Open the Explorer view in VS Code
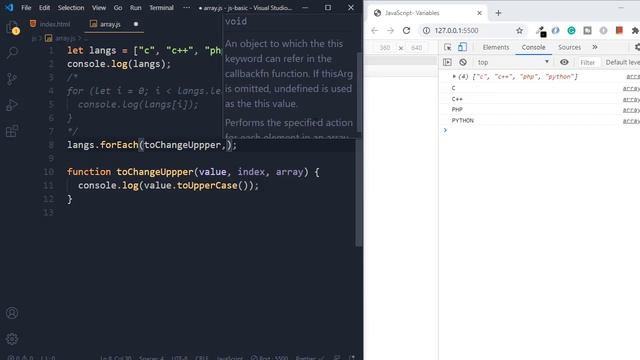The image size is (640, 360). click(12, 28)
